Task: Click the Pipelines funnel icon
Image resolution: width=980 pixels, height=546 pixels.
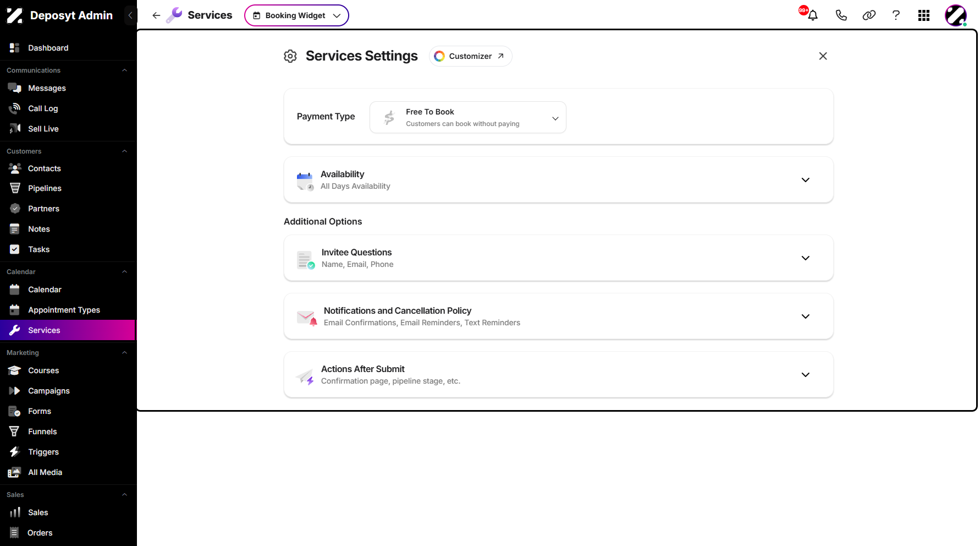Action: point(15,188)
